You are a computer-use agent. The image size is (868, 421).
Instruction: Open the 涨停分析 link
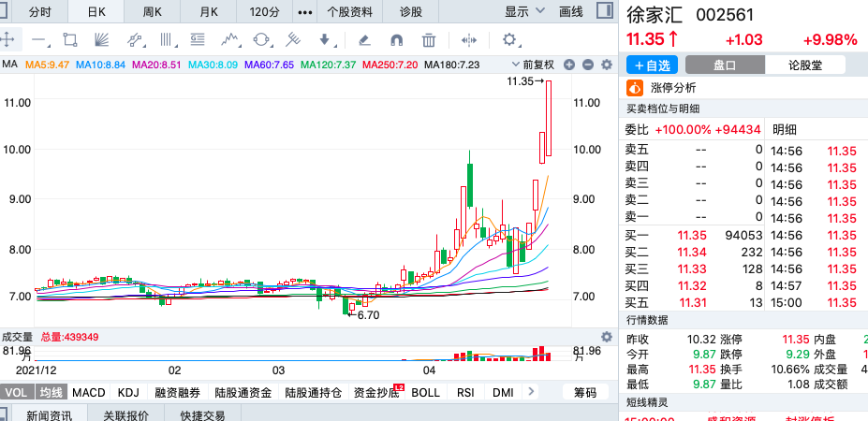coord(672,88)
